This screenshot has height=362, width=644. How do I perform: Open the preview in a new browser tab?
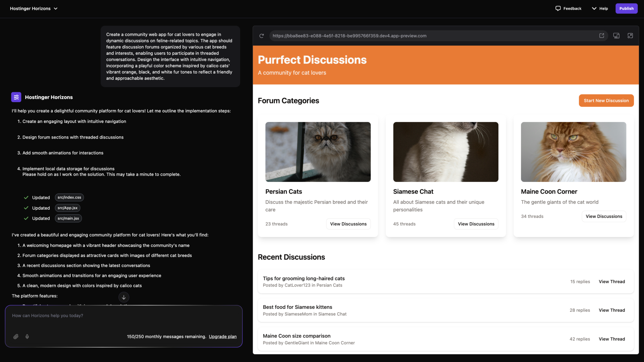click(602, 36)
